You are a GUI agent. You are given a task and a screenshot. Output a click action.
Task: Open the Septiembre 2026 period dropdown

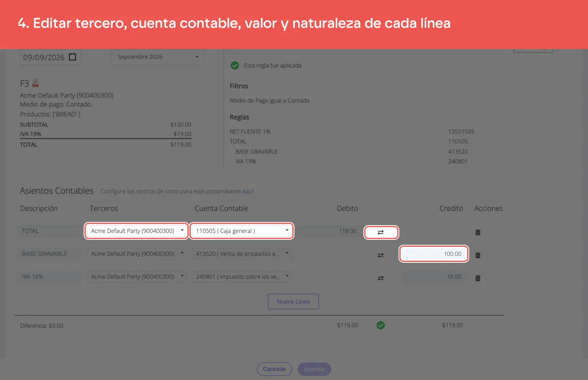click(158, 57)
